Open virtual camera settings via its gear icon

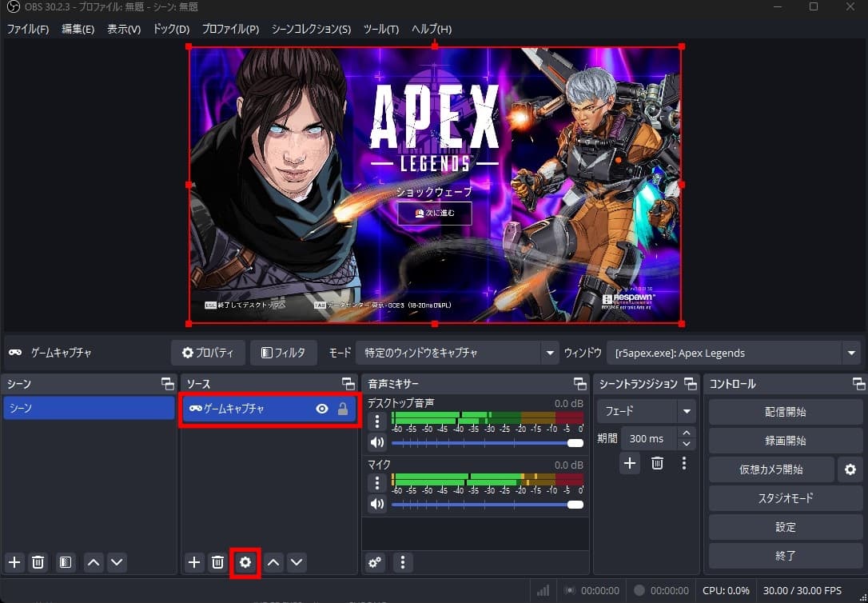[850, 469]
